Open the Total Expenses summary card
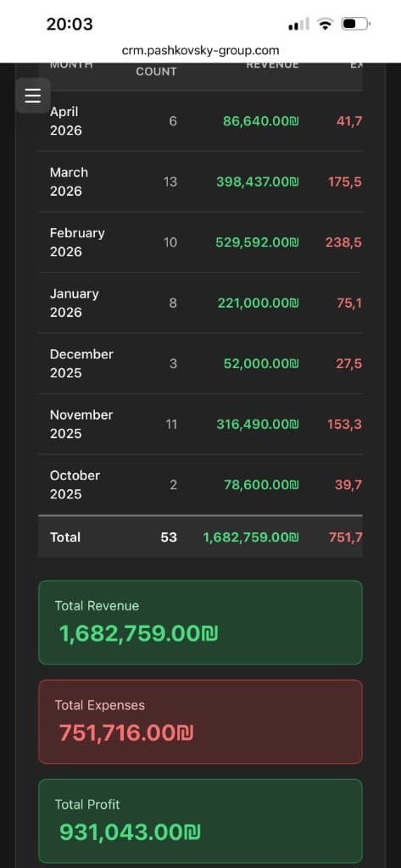The height and width of the screenshot is (868, 401). tap(200, 722)
